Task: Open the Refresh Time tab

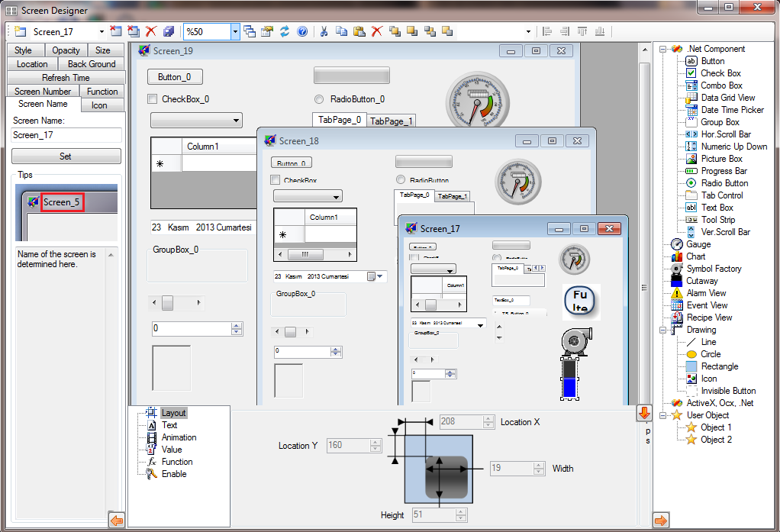Action: 66,78
